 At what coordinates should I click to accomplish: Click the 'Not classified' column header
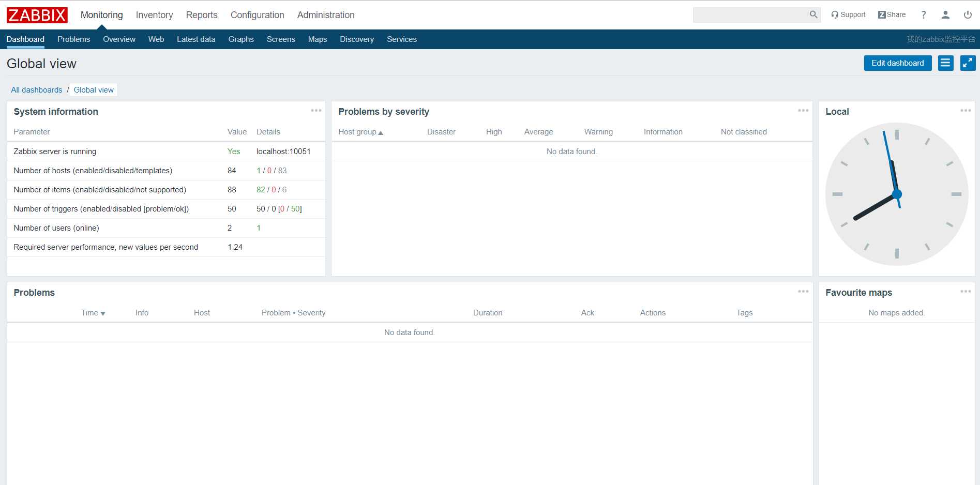[x=744, y=132]
